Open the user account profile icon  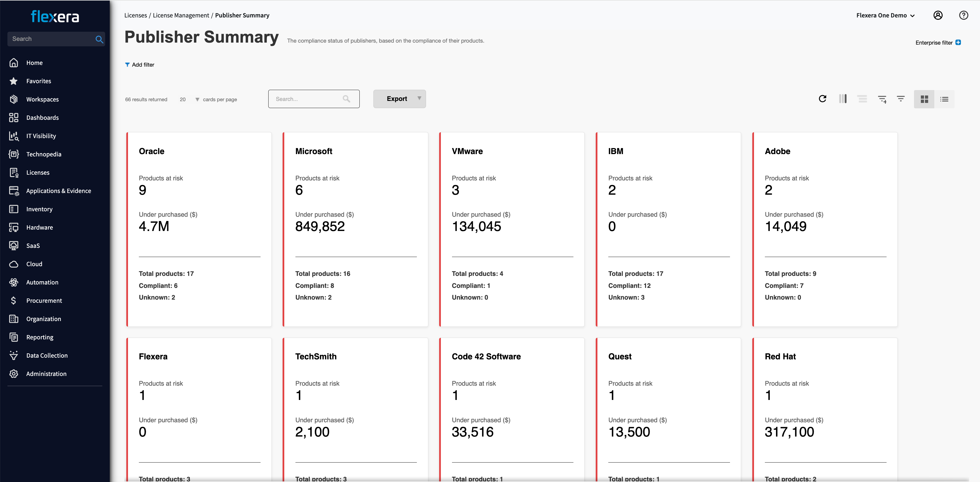tap(938, 15)
